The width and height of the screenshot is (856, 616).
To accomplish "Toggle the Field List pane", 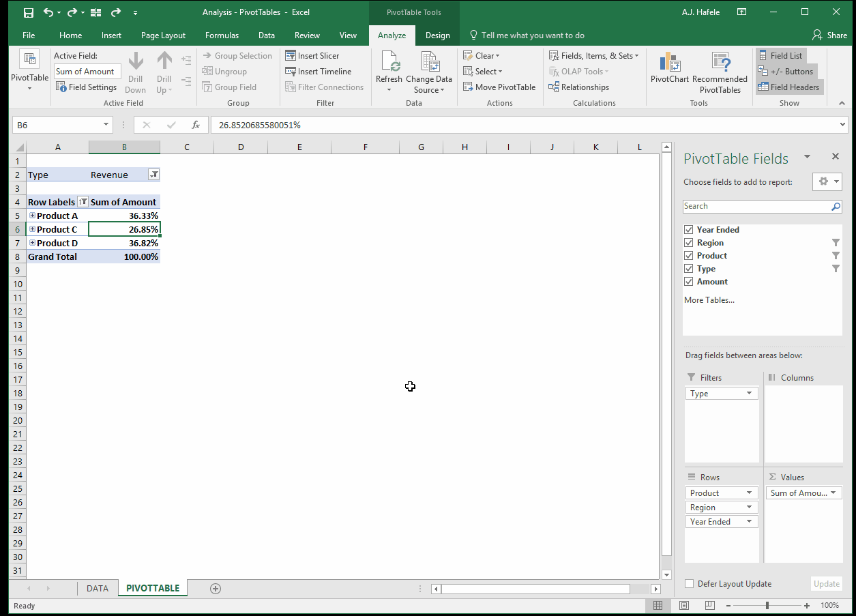I will (780, 56).
